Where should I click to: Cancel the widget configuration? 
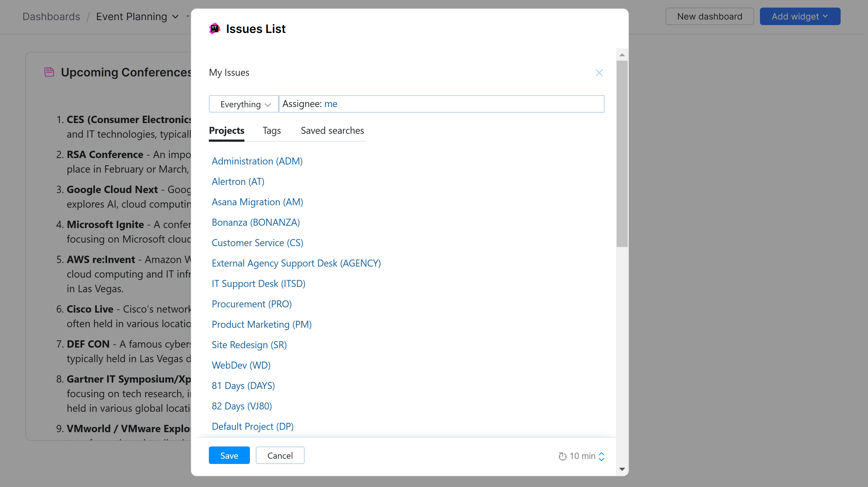pyautogui.click(x=280, y=455)
